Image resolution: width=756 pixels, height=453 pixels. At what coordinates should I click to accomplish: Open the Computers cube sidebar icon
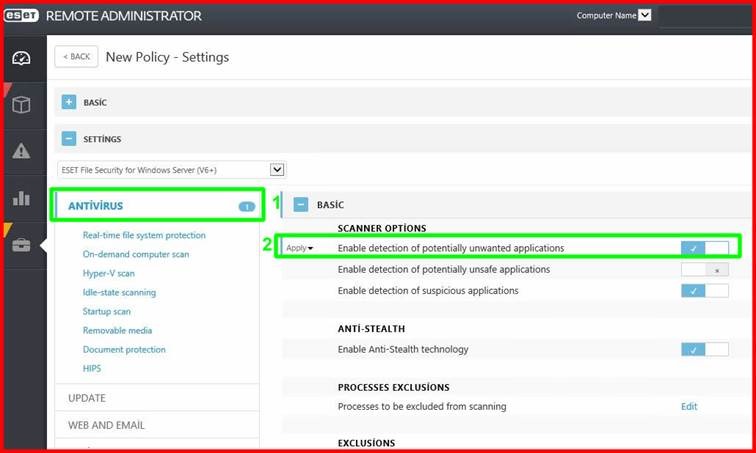tap(21, 105)
